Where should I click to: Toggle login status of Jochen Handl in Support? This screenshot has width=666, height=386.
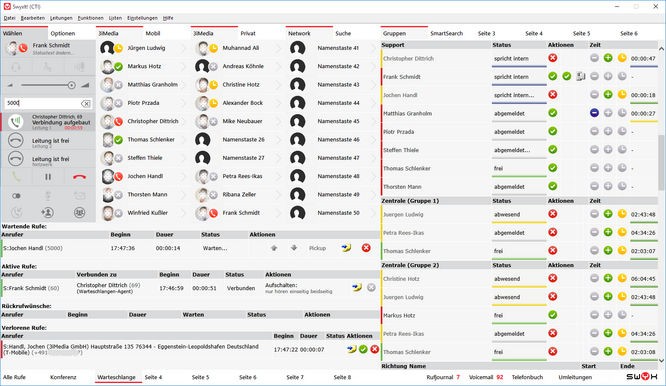pyautogui.click(x=553, y=94)
